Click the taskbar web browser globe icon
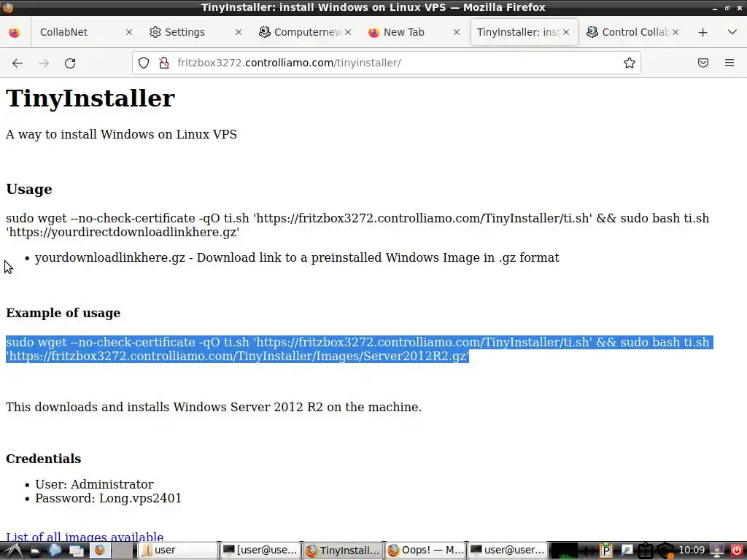747x560 pixels. pyautogui.click(x=54, y=551)
